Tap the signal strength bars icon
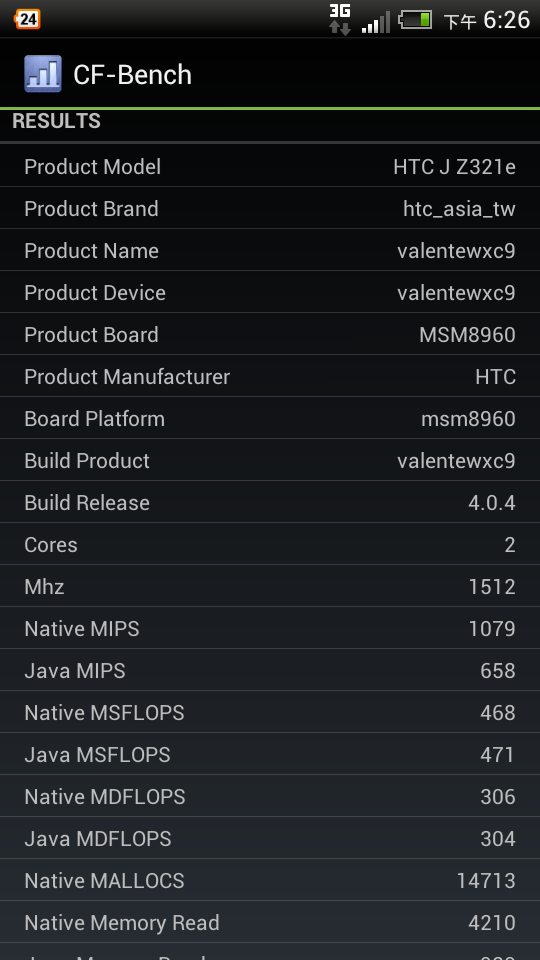Viewport: 540px width, 960px height. coord(375,23)
